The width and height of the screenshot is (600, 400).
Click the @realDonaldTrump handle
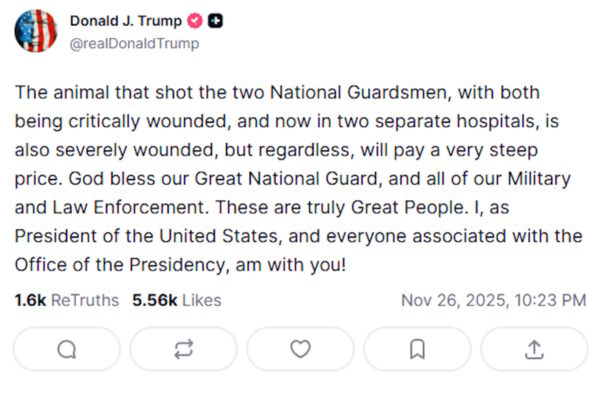point(134,43)
